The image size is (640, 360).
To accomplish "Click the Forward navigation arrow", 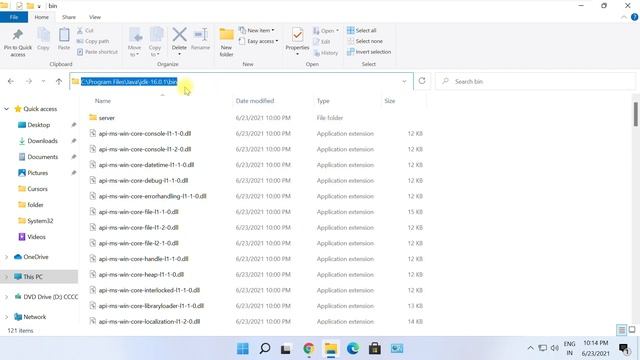I will (29, 81).
